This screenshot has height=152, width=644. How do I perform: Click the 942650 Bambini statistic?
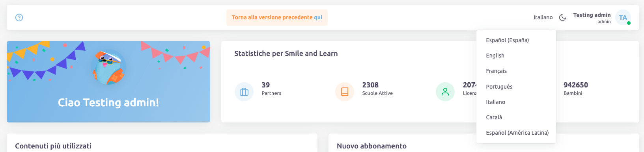click(575, 88)
